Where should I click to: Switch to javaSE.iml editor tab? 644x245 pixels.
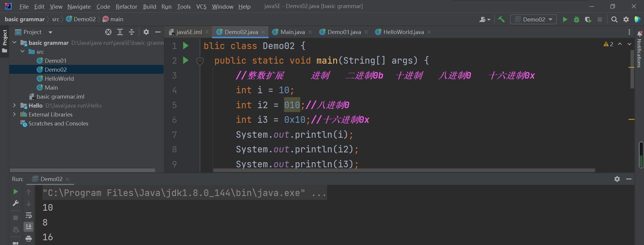189,32
